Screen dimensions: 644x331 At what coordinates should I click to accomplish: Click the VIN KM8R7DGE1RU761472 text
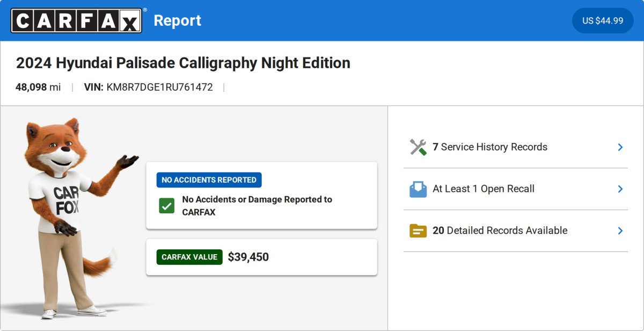pyautogui.click(x=149, y=87)
